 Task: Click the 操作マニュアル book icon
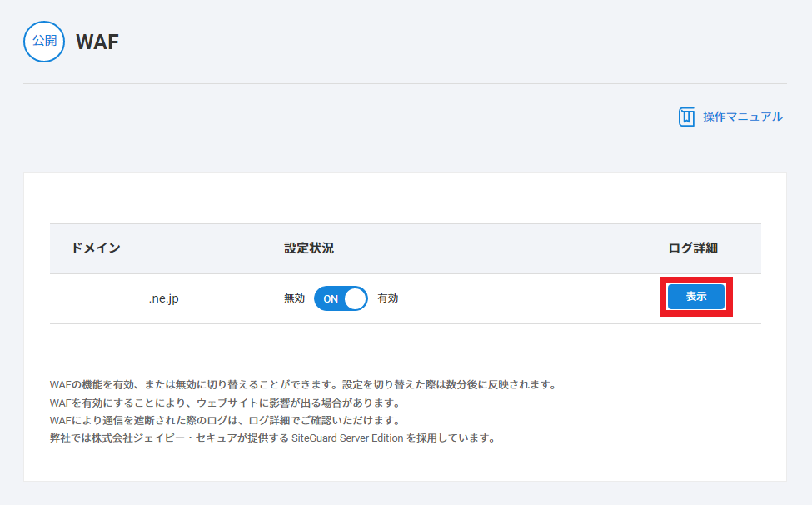pyautogui.click(x=686, y=117)
